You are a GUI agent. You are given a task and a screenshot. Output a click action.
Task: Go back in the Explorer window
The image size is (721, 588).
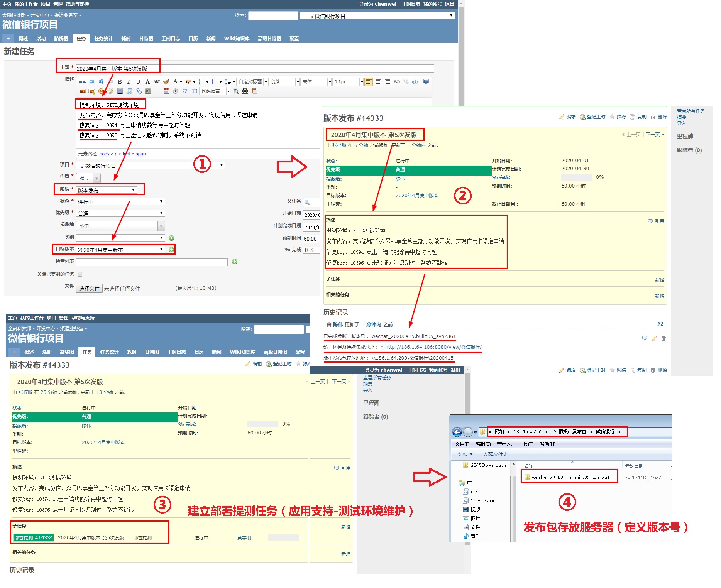pyautogui.click(x=457, y=432)
